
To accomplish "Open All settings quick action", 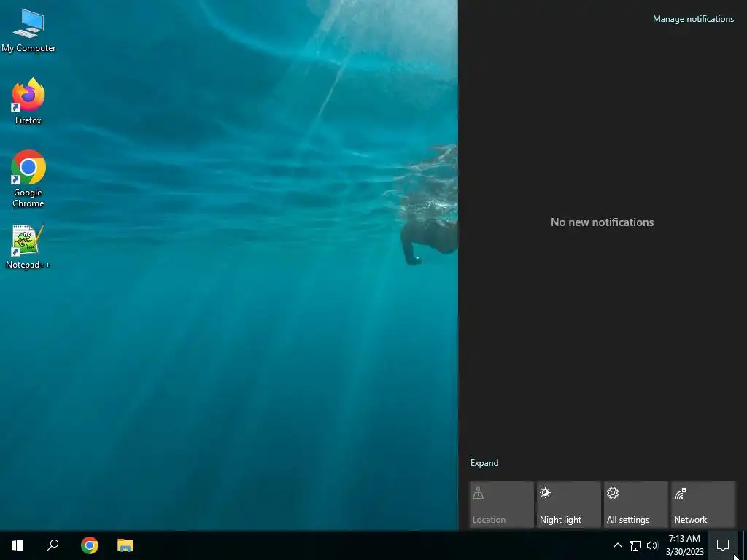I will [635, 505].
